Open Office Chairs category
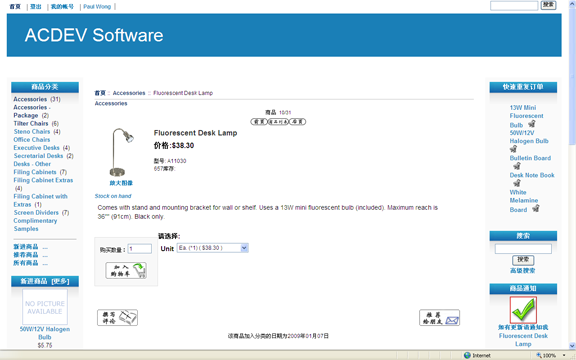 32,140
